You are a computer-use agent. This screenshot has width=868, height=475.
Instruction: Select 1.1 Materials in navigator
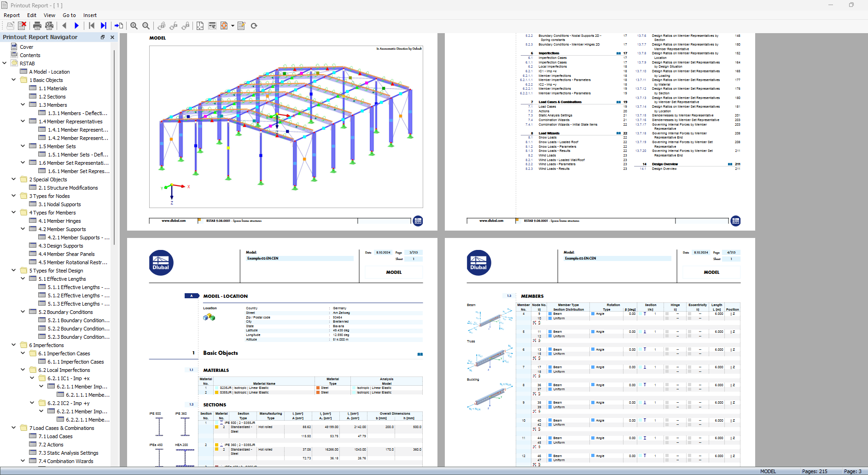click(52, 88)
